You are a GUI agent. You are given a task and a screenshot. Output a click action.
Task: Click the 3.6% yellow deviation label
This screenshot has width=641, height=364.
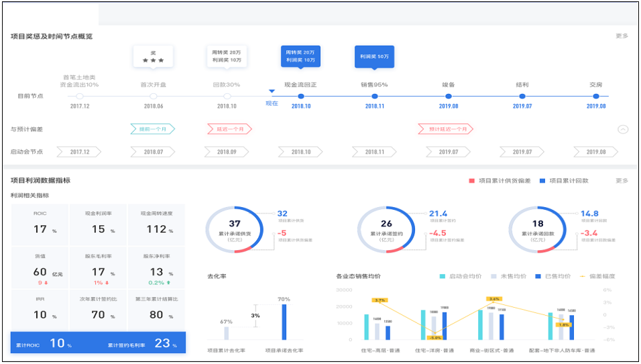(494, 299)
